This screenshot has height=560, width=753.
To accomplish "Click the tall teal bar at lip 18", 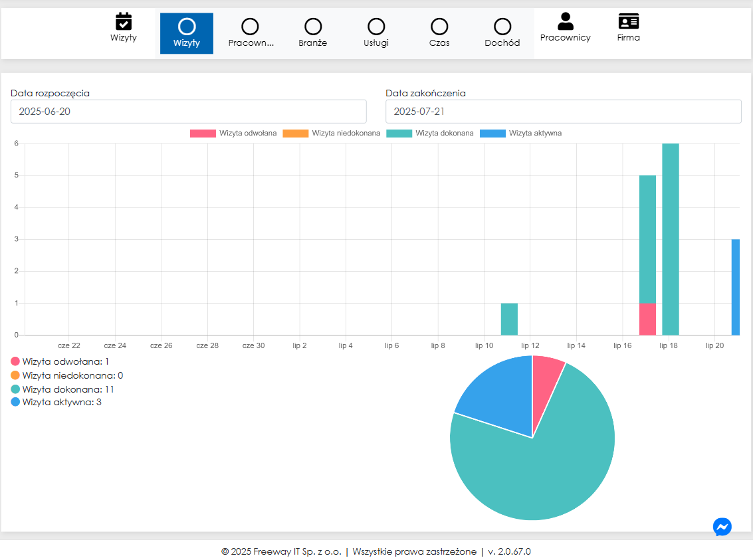I will pyautogui.click(x=671, y=239).
